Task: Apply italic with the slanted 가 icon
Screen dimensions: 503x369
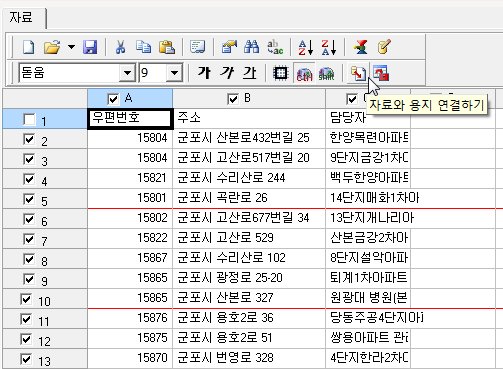Action: coord(227,73)
